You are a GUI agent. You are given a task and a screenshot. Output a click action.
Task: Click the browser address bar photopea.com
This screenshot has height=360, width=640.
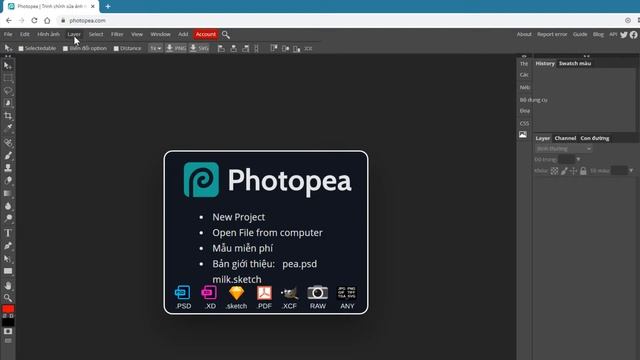(87, 20)
